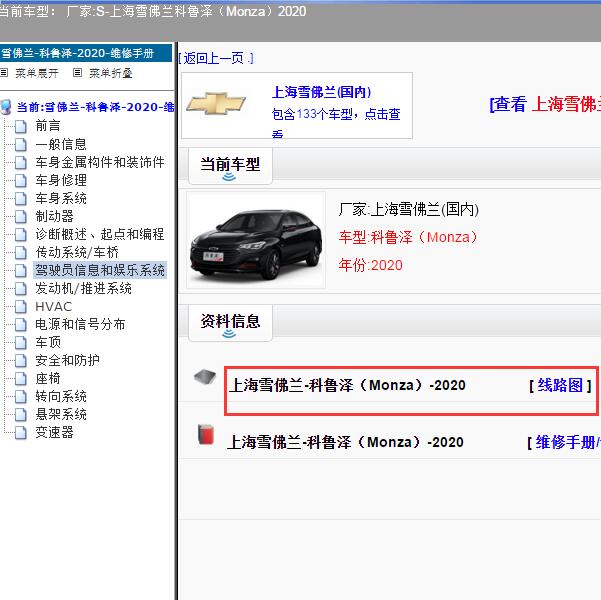Screen dimensions: 601x600
Task: Click the 雪佛兰-科鲁泽-2020-维修手册 panel title
Action: coord(86,53)
